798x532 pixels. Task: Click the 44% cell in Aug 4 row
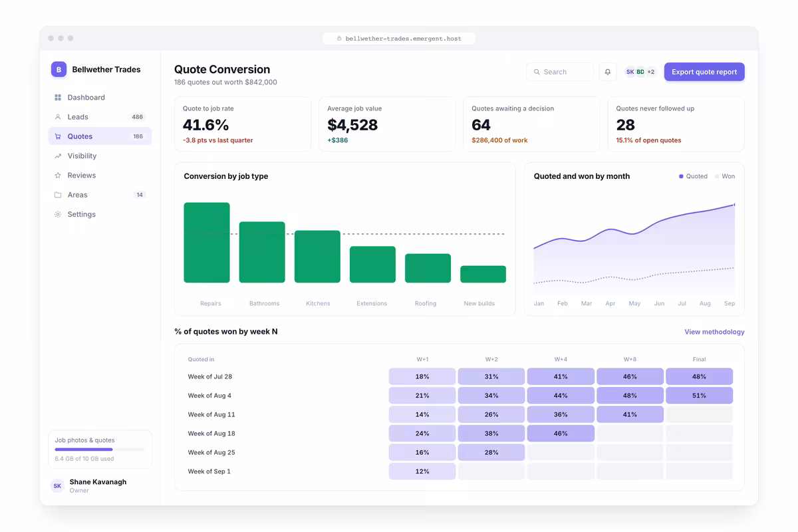click(561, 396)
